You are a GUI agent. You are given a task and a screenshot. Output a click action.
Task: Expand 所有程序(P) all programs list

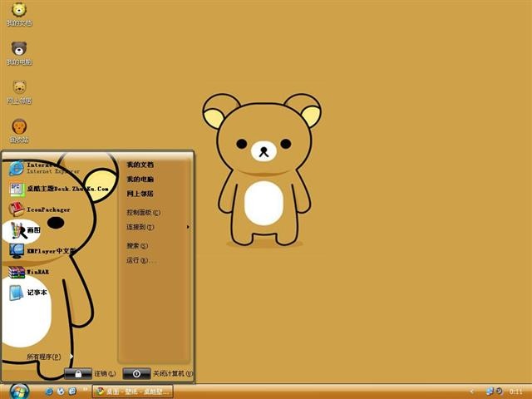(50, 357)
